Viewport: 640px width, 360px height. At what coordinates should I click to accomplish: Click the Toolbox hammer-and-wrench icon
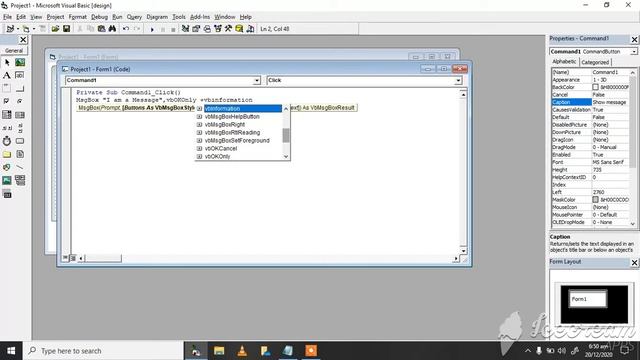point(228,29)
